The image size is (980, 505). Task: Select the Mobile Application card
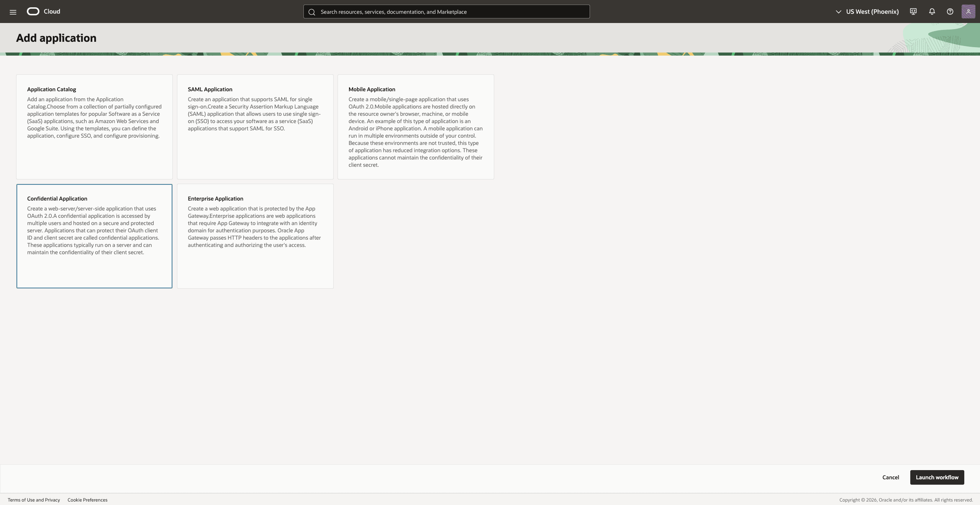click(x=416, y=127)
